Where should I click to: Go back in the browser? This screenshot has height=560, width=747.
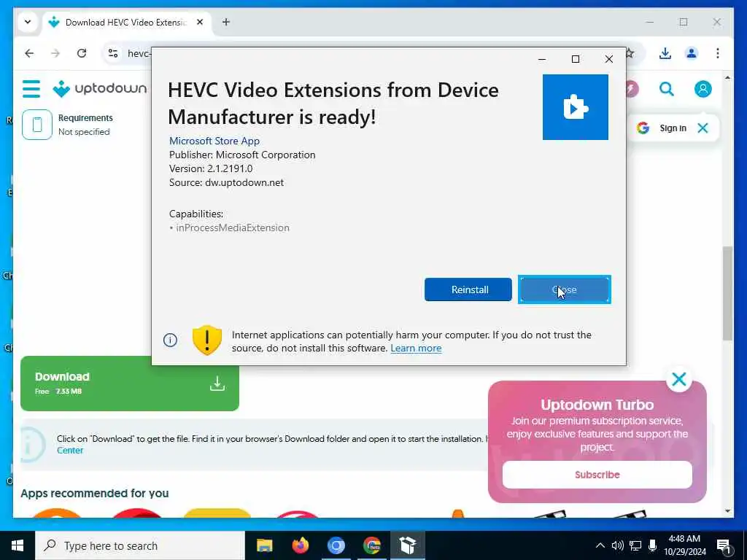[x=29, y=53]
